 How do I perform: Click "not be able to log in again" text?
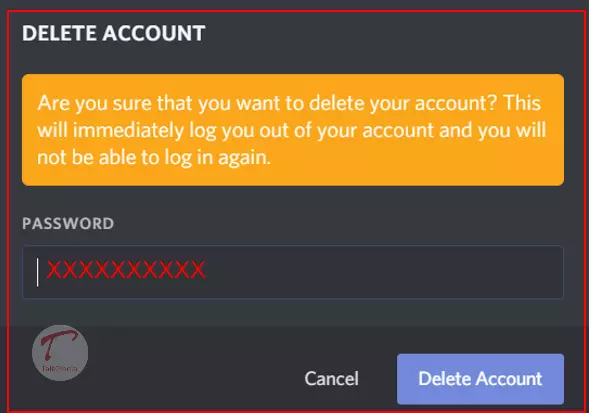(154, 158)
